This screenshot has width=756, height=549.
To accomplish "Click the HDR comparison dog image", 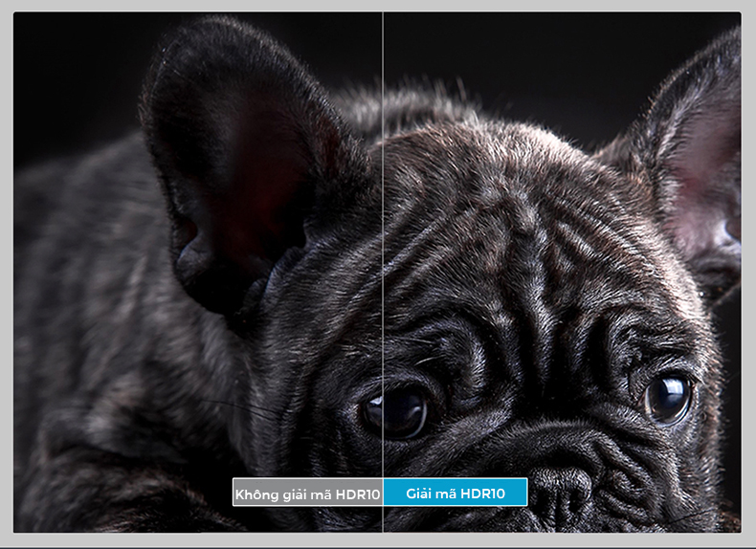I will pyautogui.click(x=377, y=273).
